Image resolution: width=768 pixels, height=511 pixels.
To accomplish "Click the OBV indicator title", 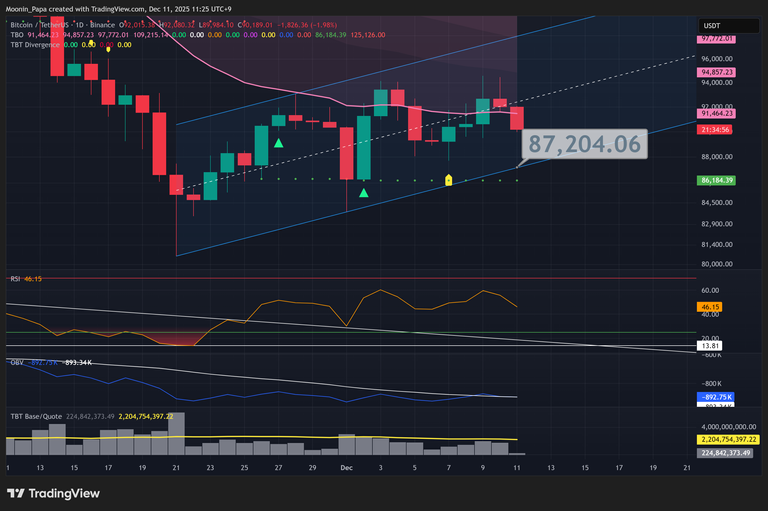I will click(16, 361).
